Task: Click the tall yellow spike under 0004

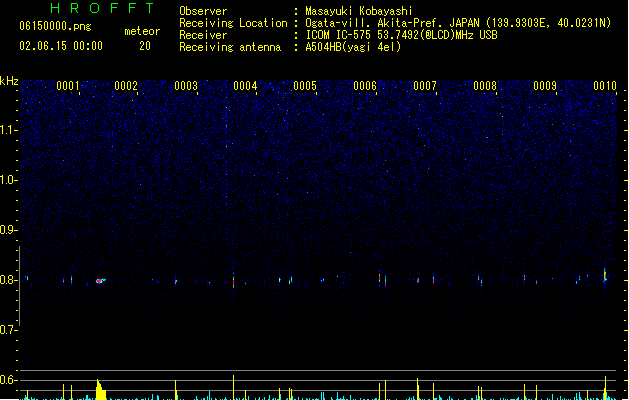Action: pyautogui.click(x=233, y=388)
